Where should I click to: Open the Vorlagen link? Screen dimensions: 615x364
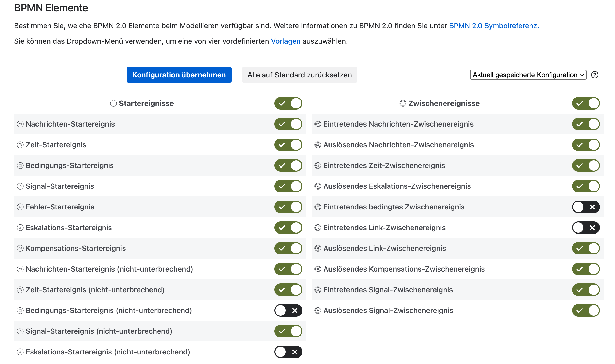click(286, 41)
